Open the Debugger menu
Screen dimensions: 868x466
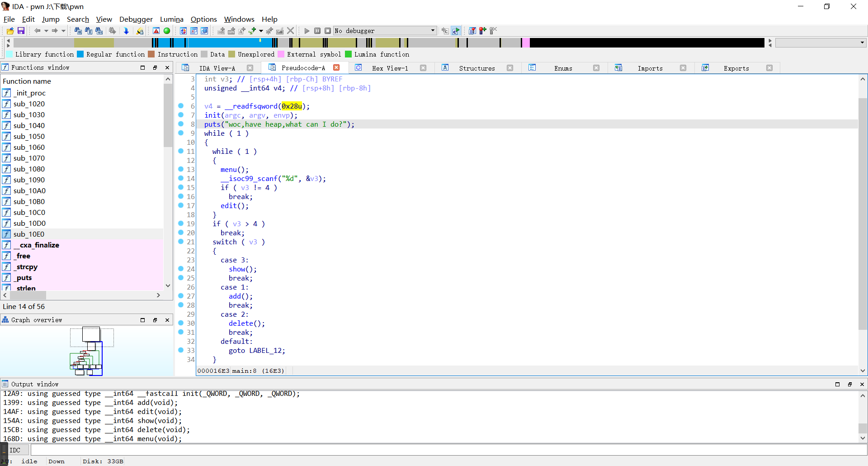(136, 19)
